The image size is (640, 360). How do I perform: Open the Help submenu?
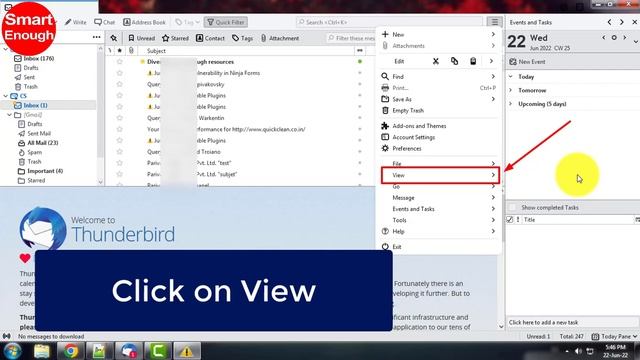point(439,231)
